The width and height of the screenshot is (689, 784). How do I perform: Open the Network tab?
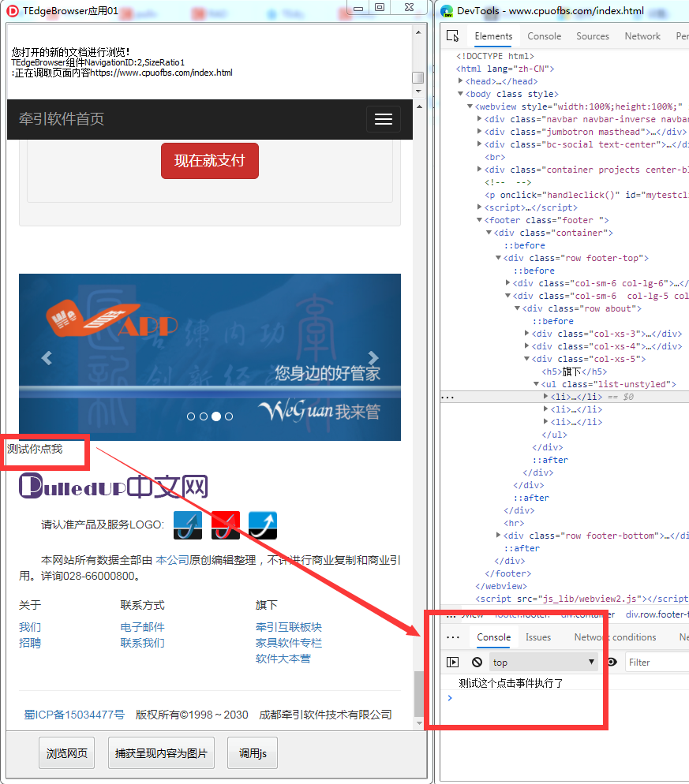[x=642, y=36]
